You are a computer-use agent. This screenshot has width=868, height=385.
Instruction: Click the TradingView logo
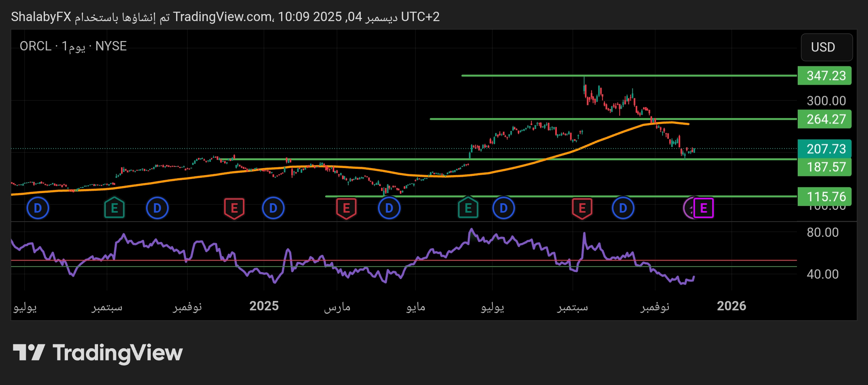tap(98, 353)
